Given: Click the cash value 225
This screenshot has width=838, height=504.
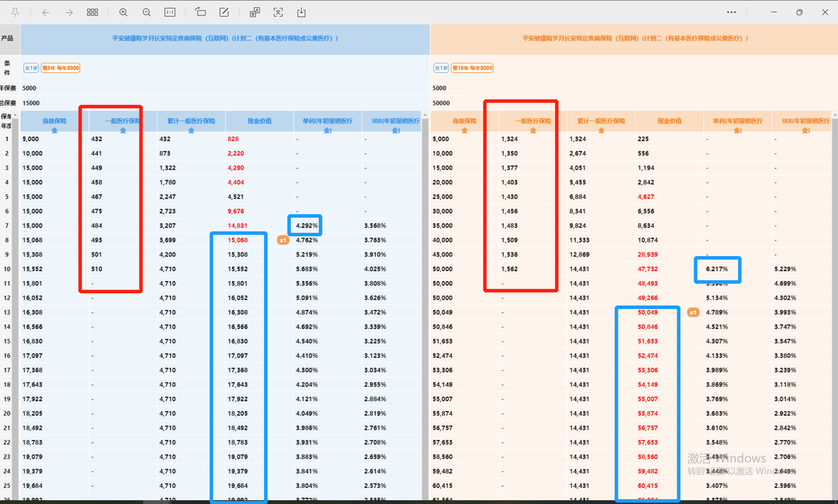Looking at the screenshot, I should pos(643,139).
